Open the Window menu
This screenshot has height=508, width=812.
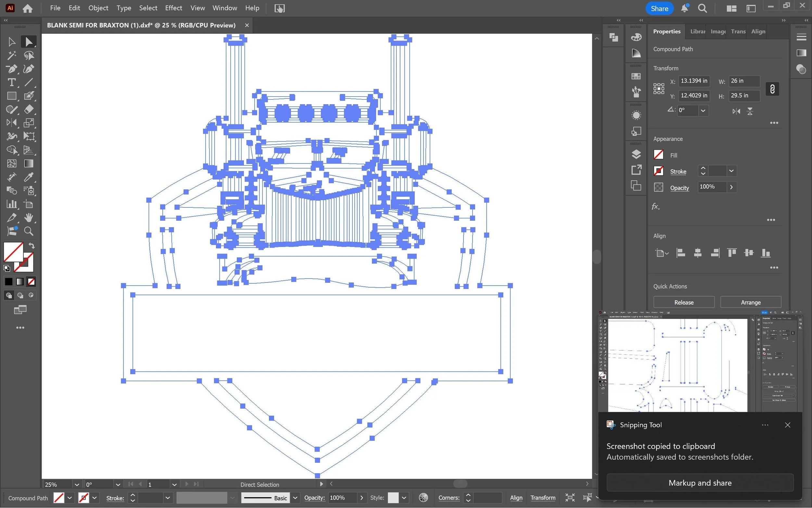coord(224,8)
